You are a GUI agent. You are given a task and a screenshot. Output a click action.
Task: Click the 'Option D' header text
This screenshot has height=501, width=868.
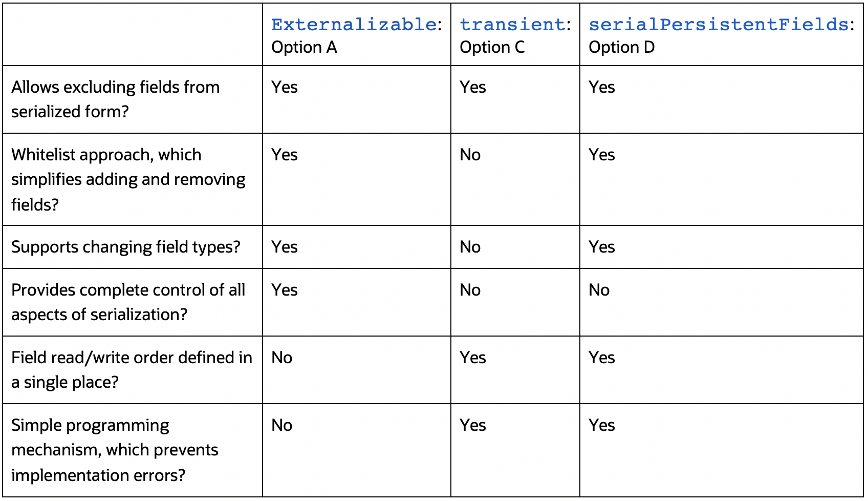click(x=621, y=47)
